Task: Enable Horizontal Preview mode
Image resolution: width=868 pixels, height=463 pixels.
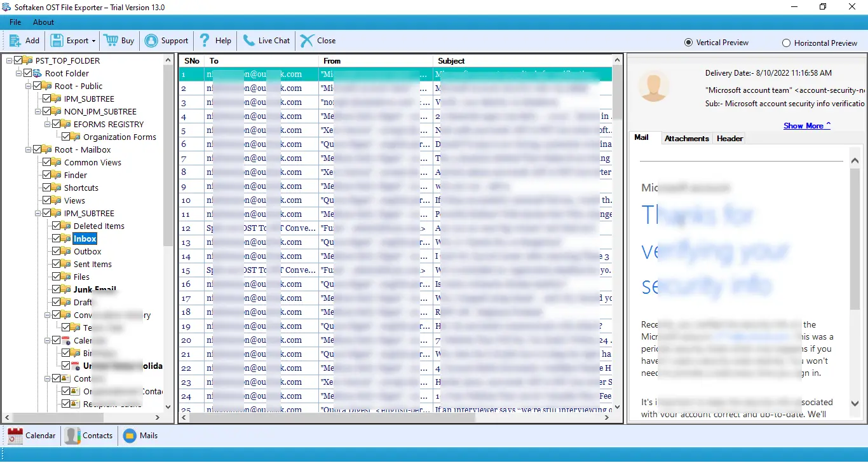Action: coord(786,42)
